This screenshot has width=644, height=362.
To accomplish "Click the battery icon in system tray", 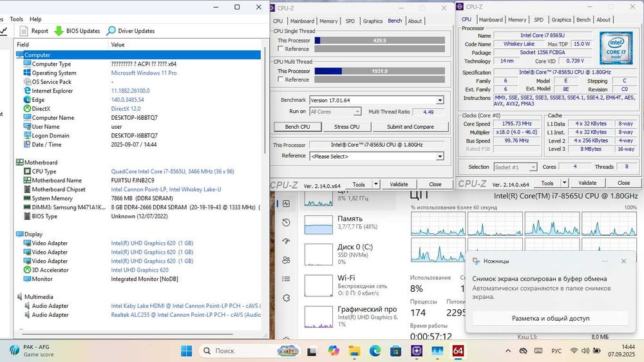I will [x=596, y=351].
